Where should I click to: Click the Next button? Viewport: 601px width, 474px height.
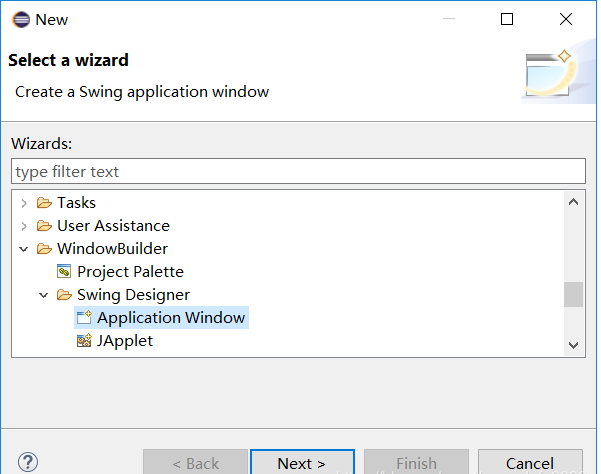(x=302, y=462)
